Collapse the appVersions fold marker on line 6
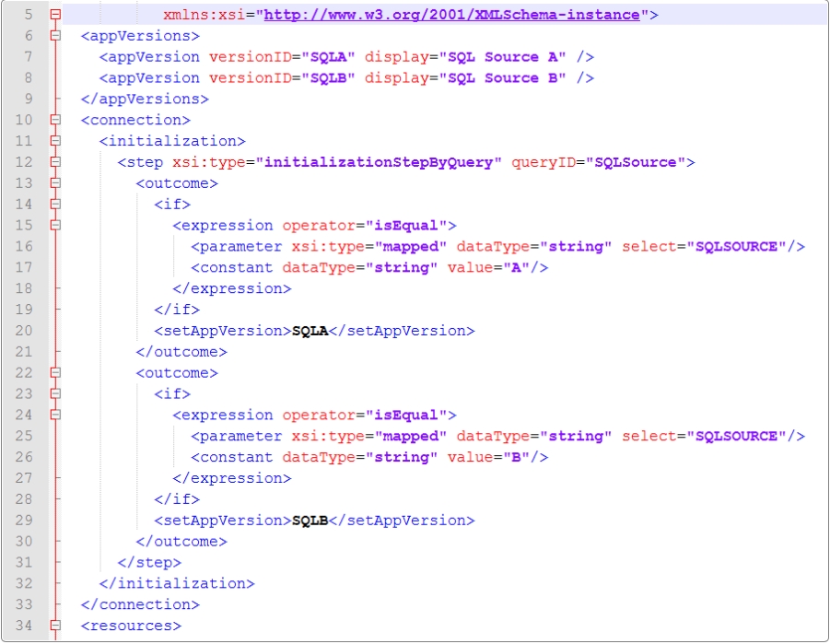This screenshot has width=830, height=644. point(55,36)
